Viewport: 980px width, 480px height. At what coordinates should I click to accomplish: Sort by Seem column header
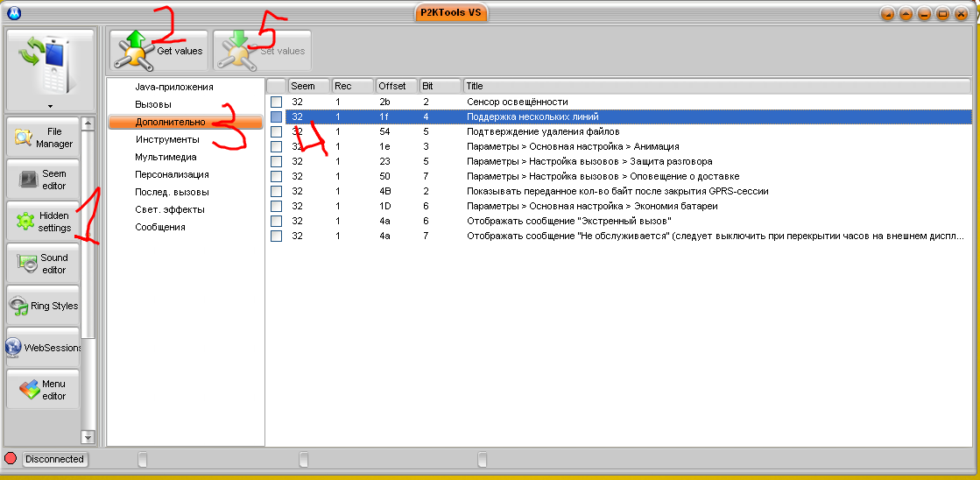point(309,86)
